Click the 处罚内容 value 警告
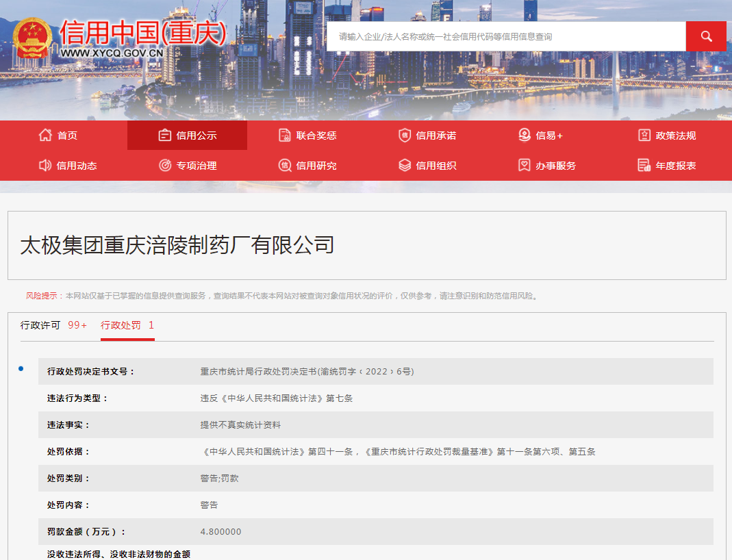732x560 pixels. (x=209, y=505)
